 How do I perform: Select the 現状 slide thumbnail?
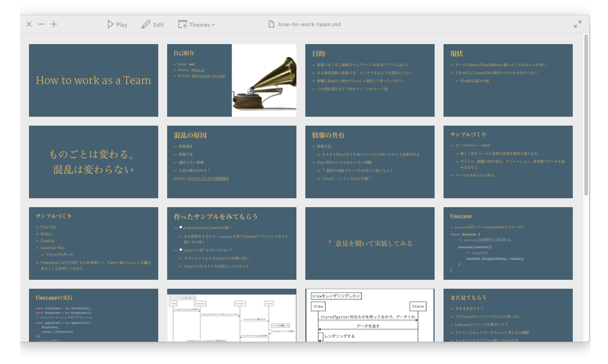pyautogui.click(x=508, y=80)
